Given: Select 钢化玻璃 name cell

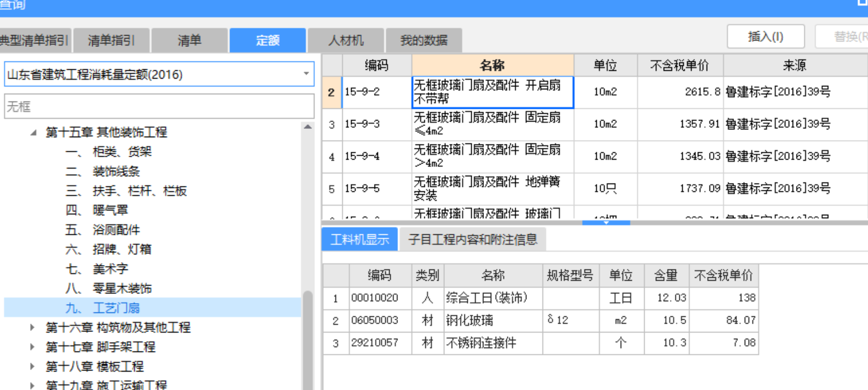Looking at the screenshot, I should pos(493,321).
